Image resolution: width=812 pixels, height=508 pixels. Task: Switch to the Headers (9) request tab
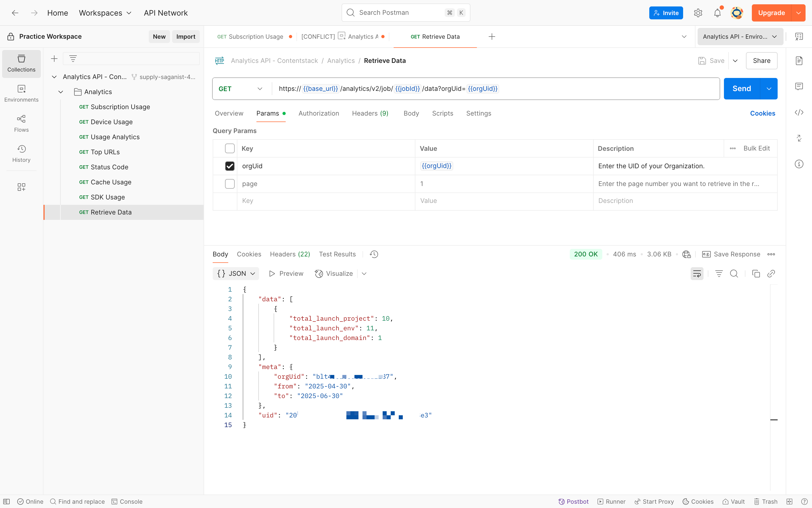(370, 113)
